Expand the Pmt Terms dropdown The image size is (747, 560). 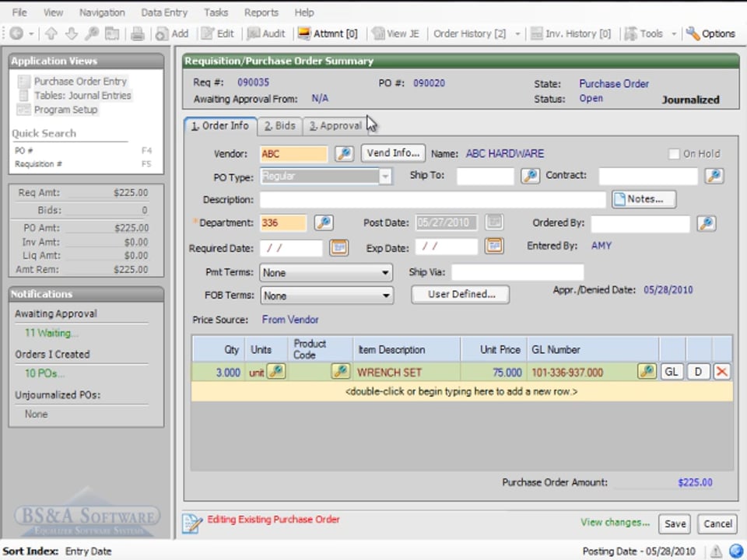[x=385, y=273]
